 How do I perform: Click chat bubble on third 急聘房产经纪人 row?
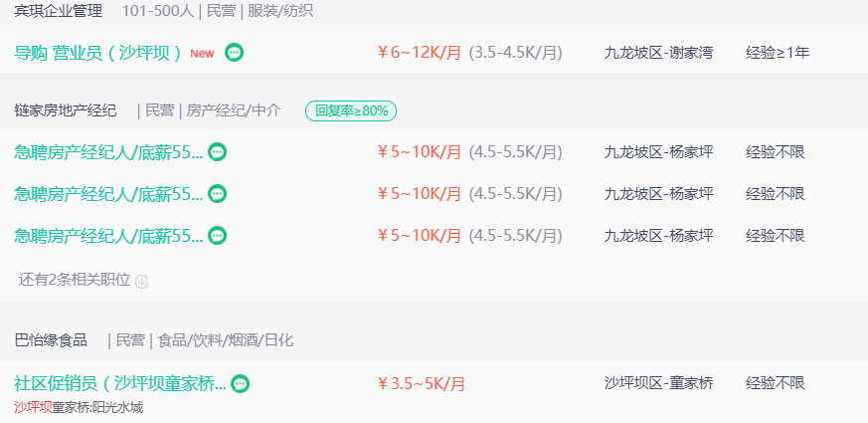click(217, 236)
